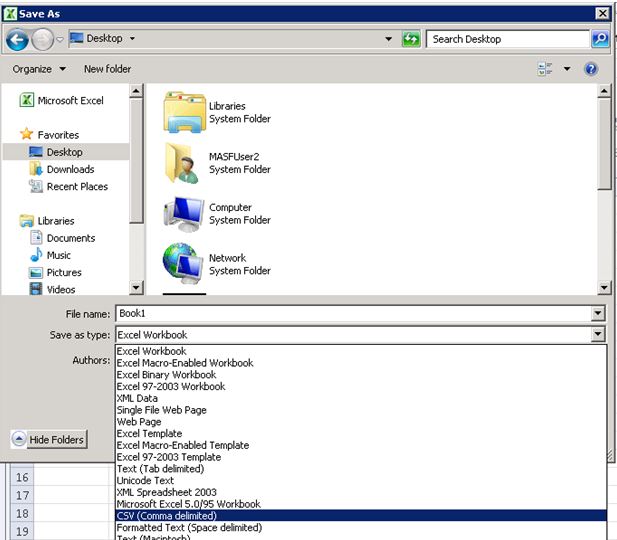Screen dimensions: 617x540
Task: Choose Excel Macro-Enabled Template type
Action: [x=361, y=445]
